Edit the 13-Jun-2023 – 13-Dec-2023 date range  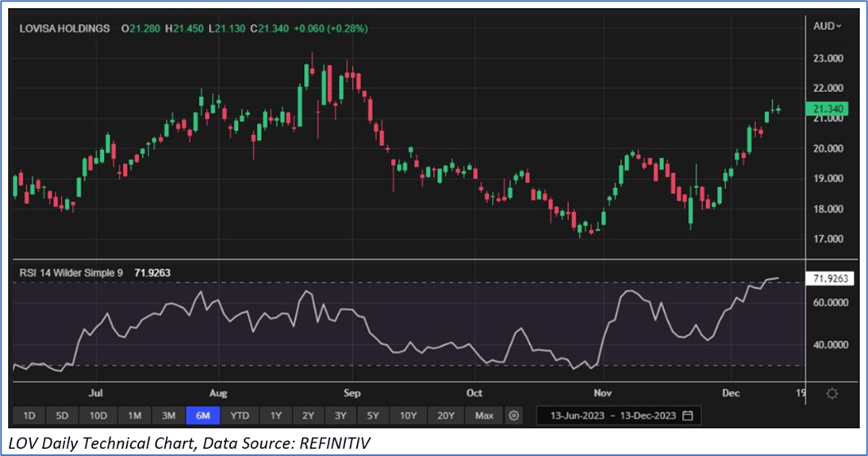(x=618, y=416)
